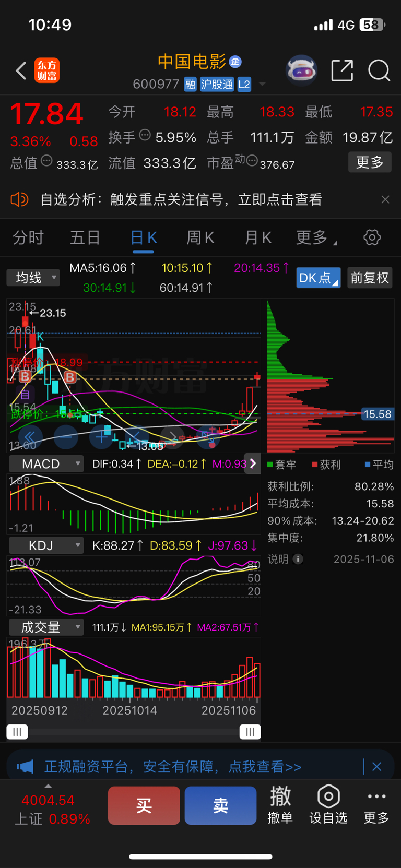Open the 成交量 indicator dropdown
The height and width of the screenshot is (868, 401).
point(46,627)
